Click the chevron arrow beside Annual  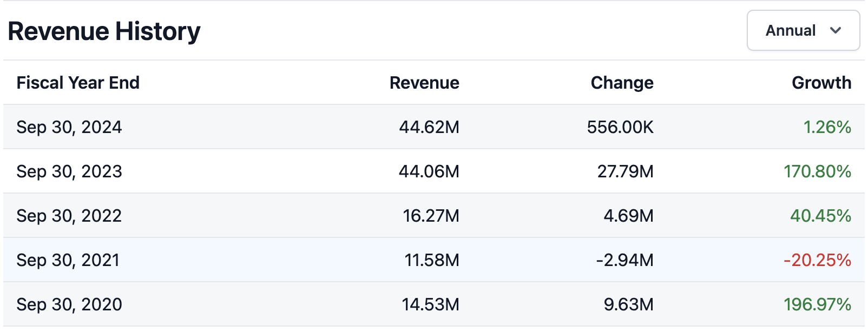coord(836,31)
